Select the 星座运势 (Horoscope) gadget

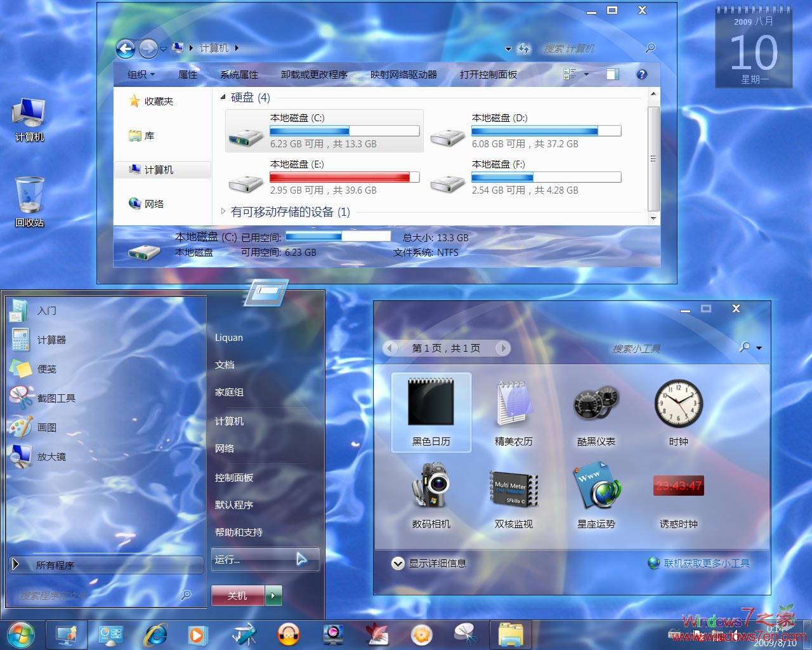point(596,486)
